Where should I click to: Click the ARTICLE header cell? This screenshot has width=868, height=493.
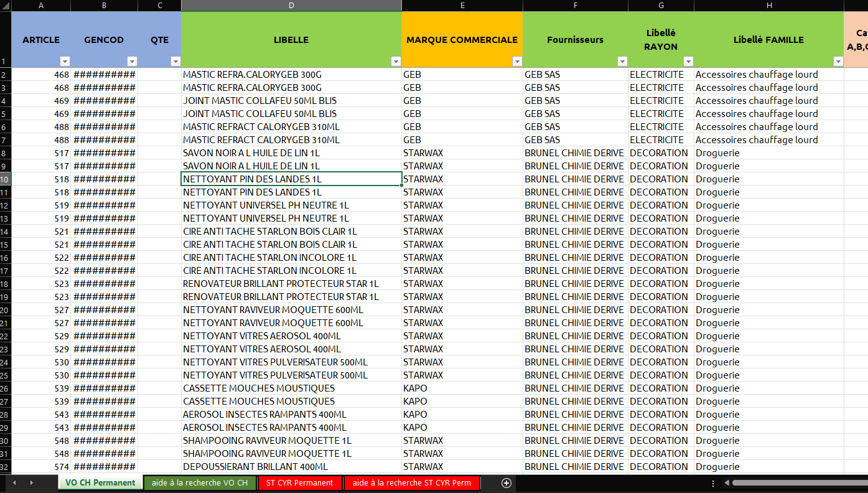[x=41, y=40]
